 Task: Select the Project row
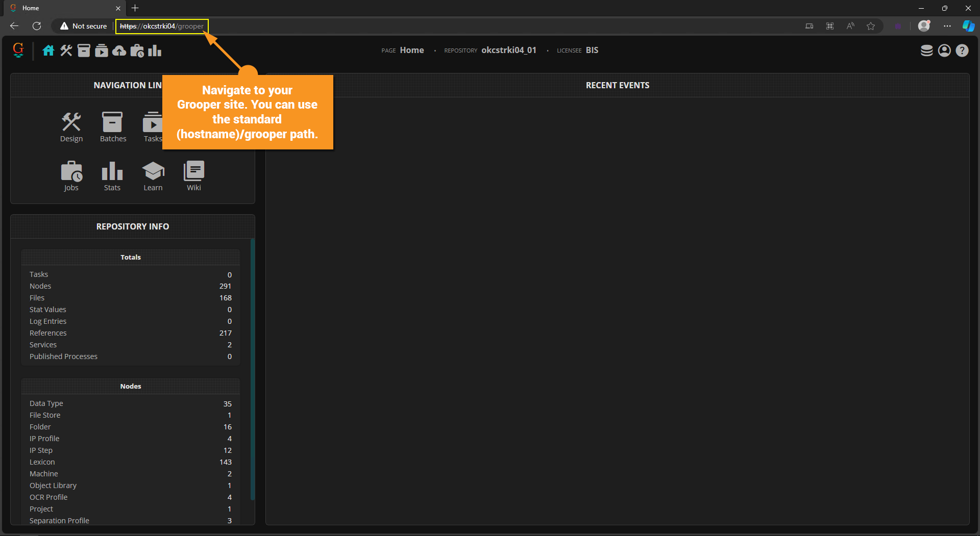(131, 509)
